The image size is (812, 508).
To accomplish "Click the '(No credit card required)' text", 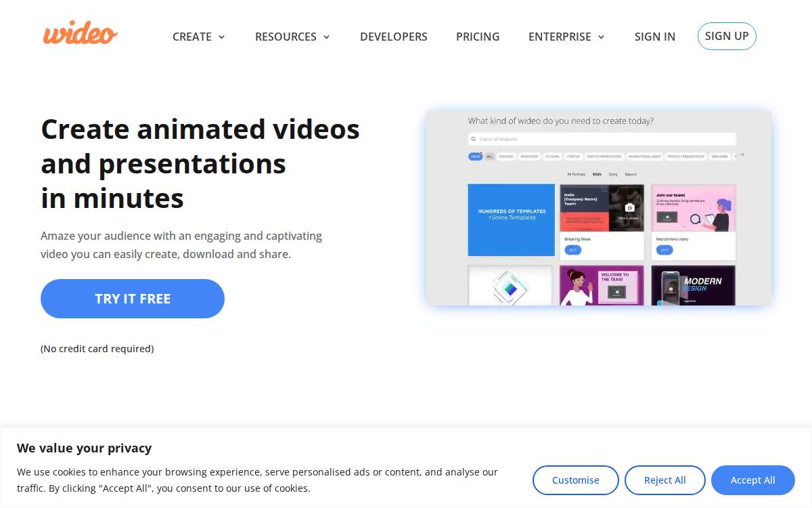I will click(x=97, y=349).
